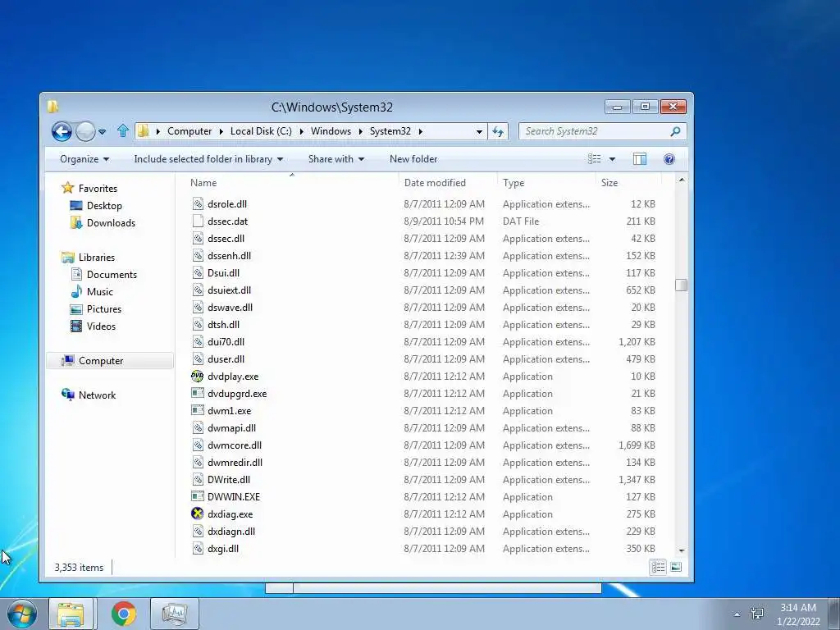The image size is (840, 630).
Task: Click Windows in the breadcrumb path
Action: pos(331,131)
